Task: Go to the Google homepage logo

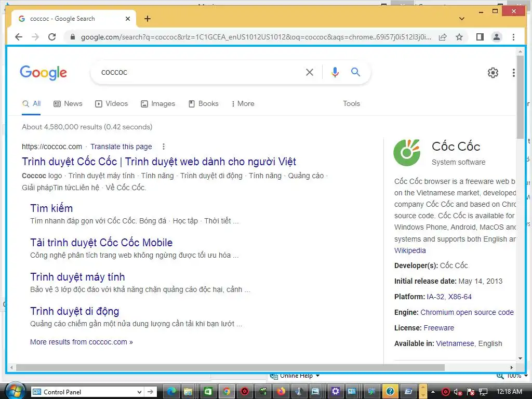Action: click(44, 73)
